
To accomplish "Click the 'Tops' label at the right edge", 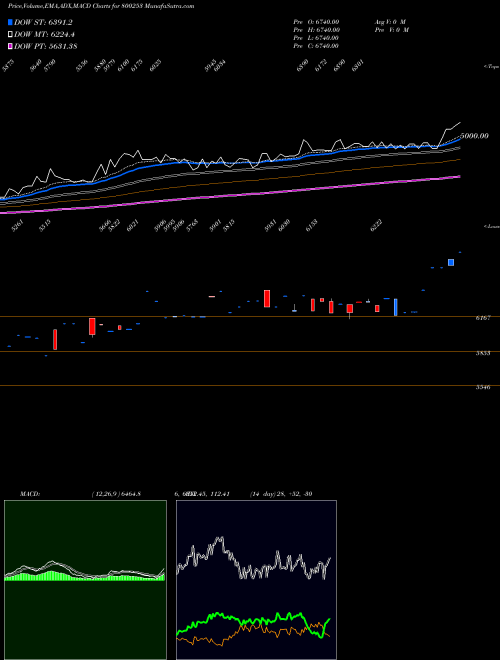I will tap(491, 67).
